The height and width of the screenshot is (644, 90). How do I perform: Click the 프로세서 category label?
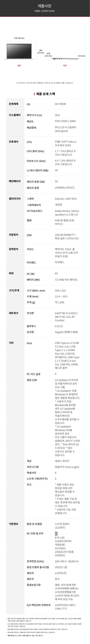coord(14,142)
